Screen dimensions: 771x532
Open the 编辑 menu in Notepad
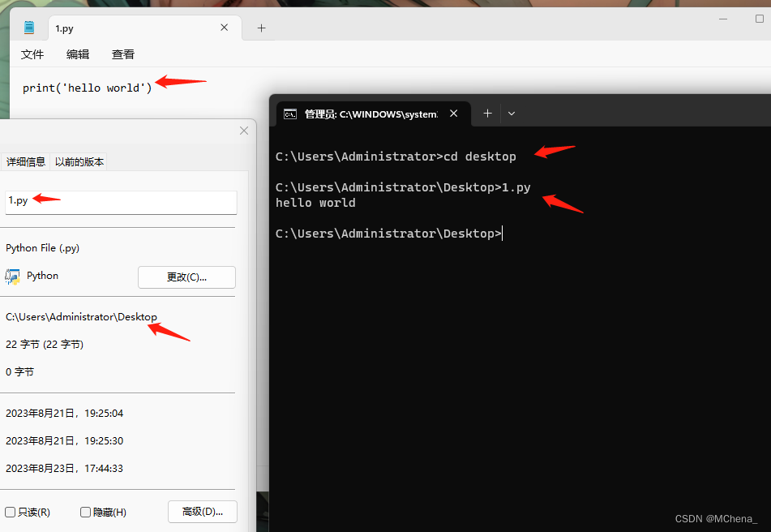click(78, 54)
